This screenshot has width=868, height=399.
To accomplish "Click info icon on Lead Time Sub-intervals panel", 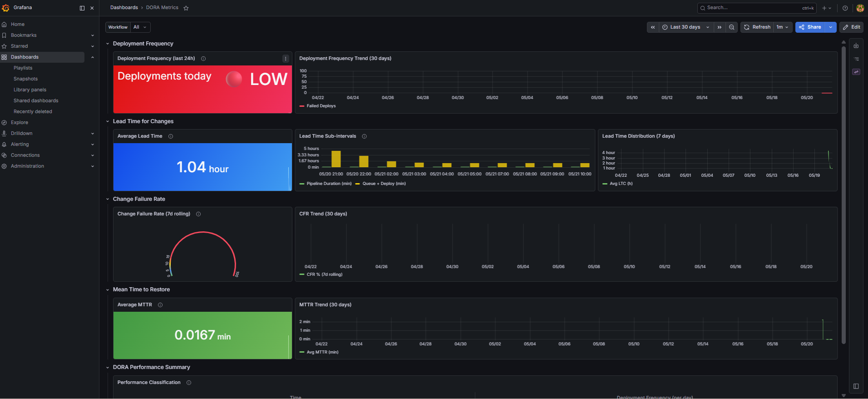I will click(364, 136).
